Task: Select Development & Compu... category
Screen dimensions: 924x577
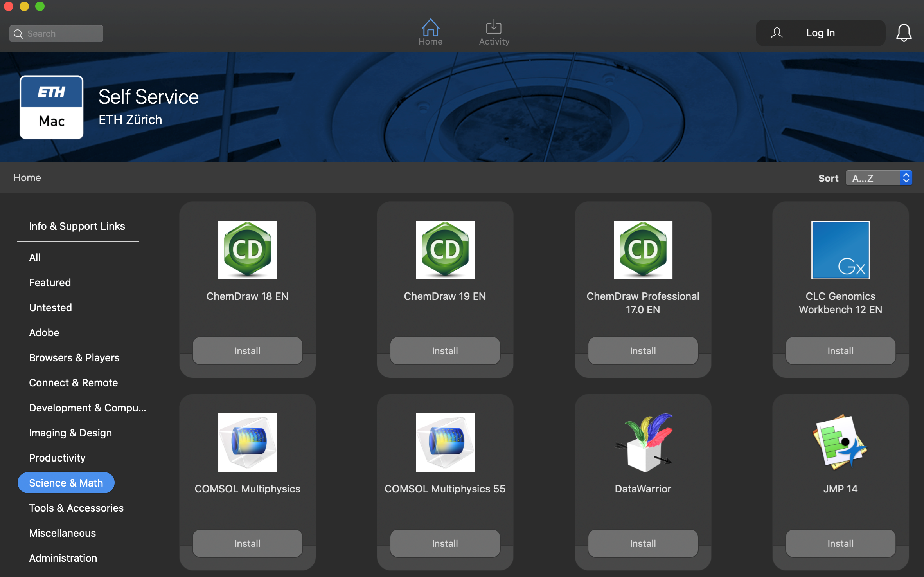Action: (88, 408)
